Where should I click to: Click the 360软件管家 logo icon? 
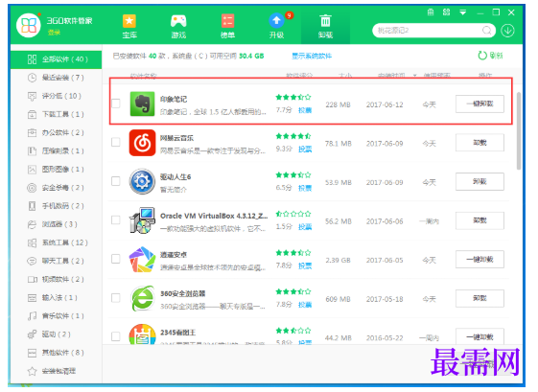(29, 25)
